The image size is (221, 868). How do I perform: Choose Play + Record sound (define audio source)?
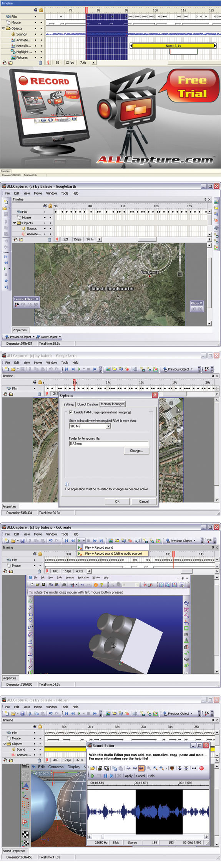(x=113, y=554)
